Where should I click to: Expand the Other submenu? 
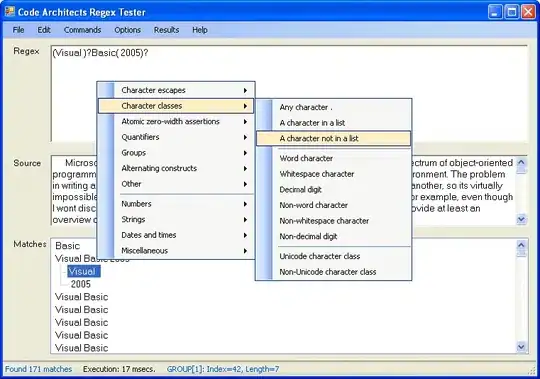click(176, 184)
